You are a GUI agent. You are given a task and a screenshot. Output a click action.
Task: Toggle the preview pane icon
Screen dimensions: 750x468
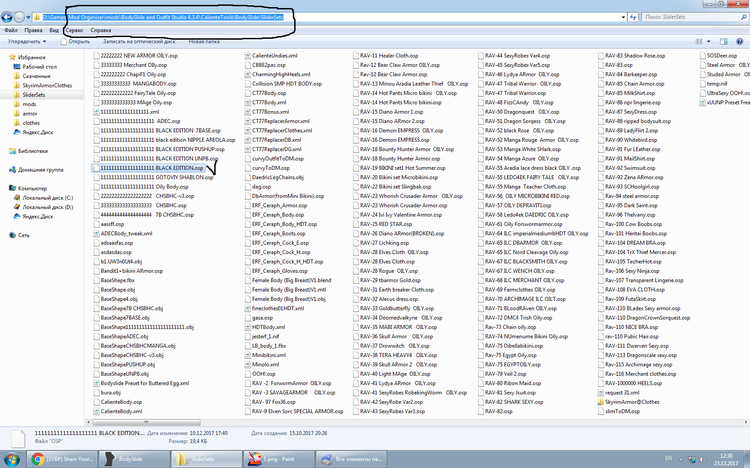(724, 42)
